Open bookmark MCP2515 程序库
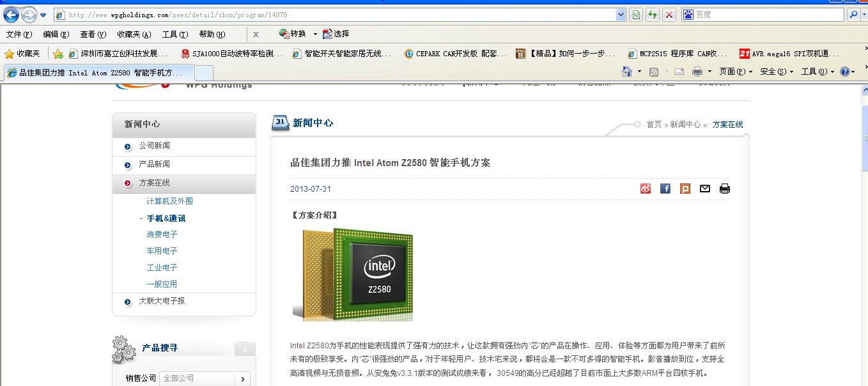This screenshot has width=868, height=386. click(x=678, y=54)
